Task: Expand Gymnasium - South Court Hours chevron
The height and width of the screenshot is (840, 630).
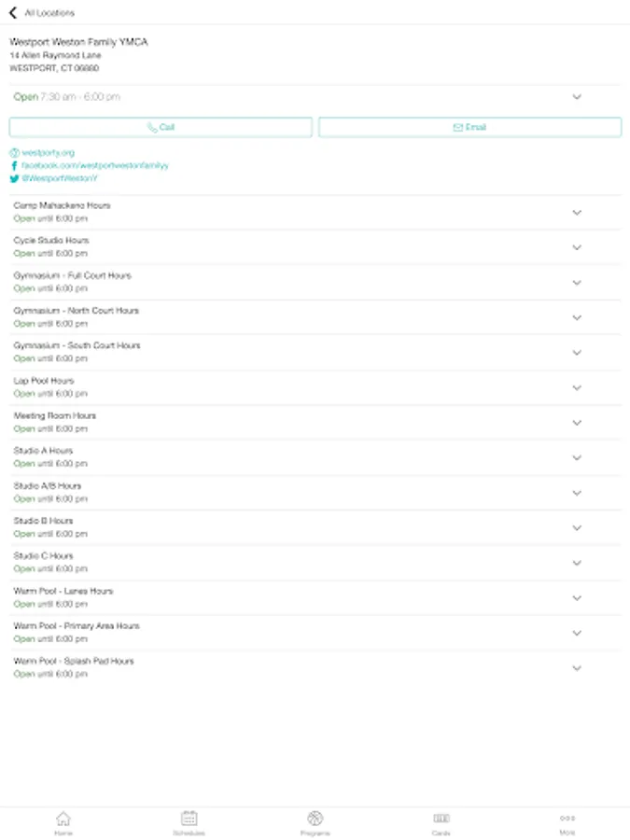Action: [577, 353]
